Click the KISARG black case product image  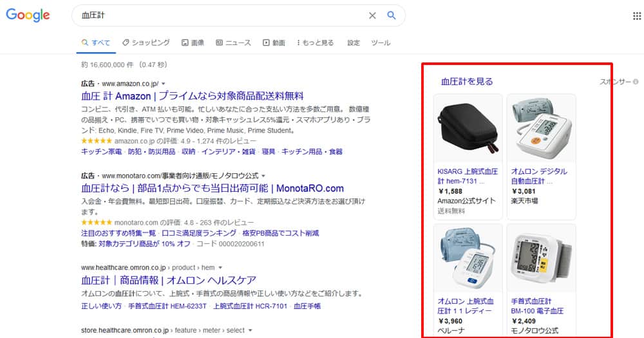pyautogui.click(x=468, y=128)
